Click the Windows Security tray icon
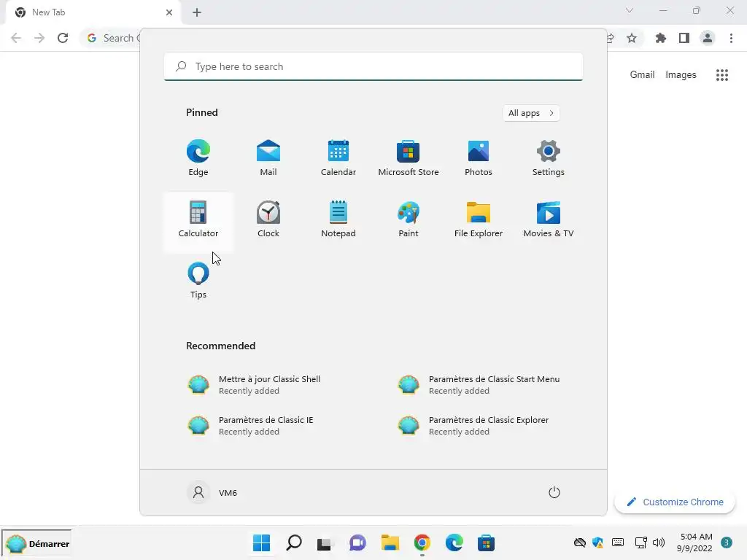Image resolution: width=747 pixels, height=560 pixels. (598, 542)
